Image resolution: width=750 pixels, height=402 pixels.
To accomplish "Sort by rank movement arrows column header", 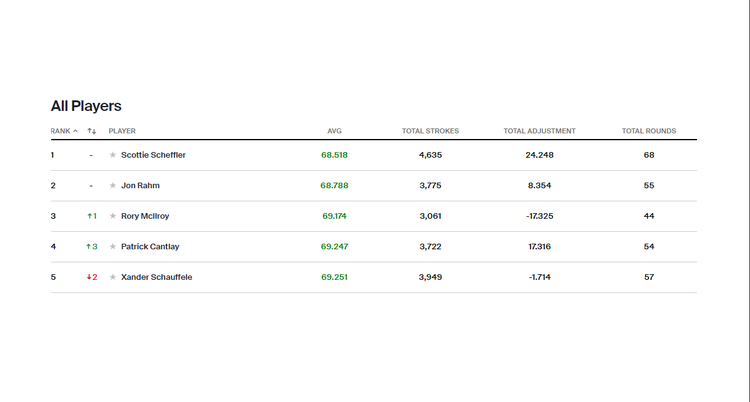I will [91, 131].
